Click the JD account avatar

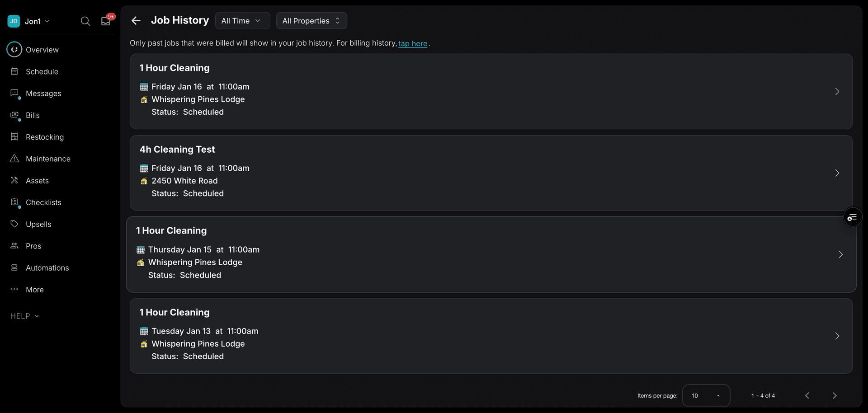(14, 21)
